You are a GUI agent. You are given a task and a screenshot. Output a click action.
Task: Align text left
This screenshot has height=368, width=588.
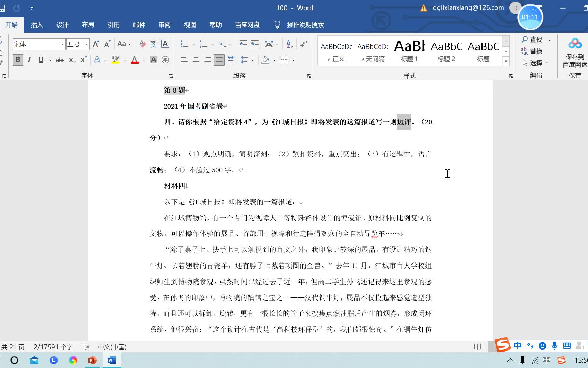tap(184, 60)
